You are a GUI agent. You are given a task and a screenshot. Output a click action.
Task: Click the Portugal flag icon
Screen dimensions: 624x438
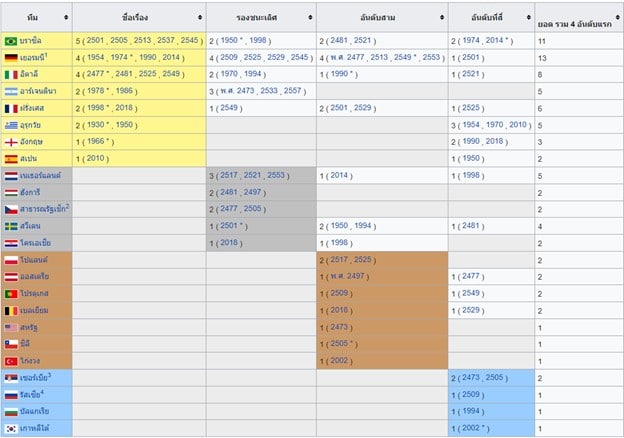(11, 294)
